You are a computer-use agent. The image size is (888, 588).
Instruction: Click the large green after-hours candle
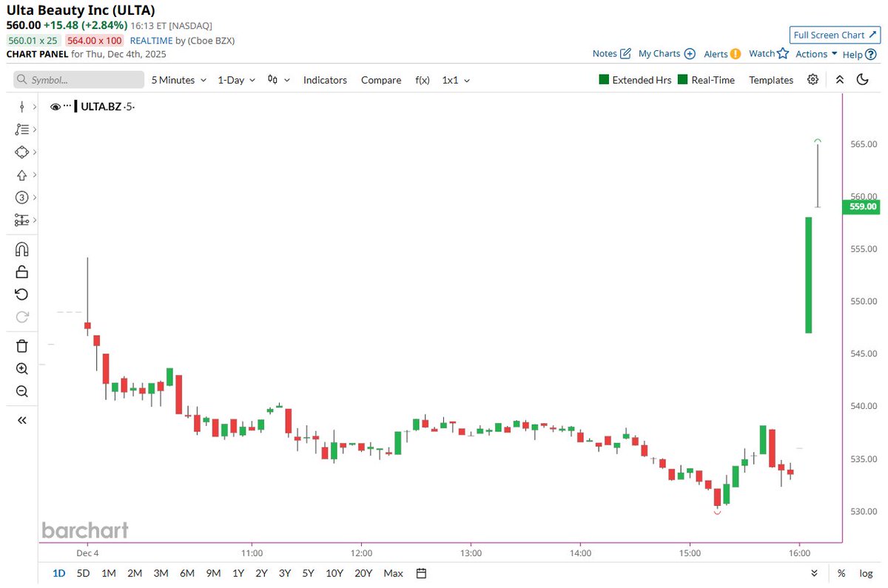click(809, 275)
